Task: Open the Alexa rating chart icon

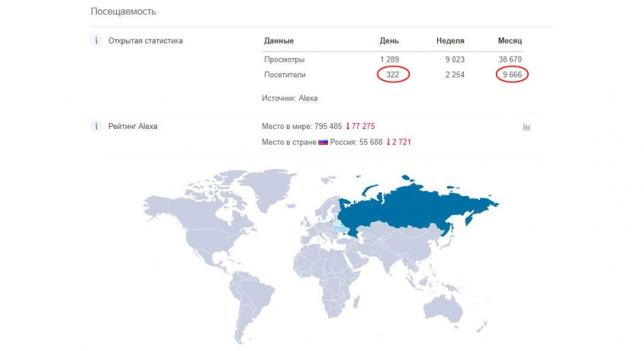Action: [527, 127]
